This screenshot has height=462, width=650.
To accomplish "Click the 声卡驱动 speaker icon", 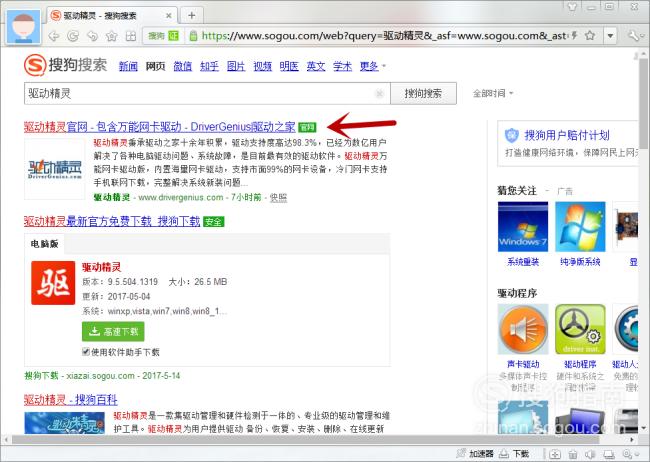I will [x=523, y=329].
